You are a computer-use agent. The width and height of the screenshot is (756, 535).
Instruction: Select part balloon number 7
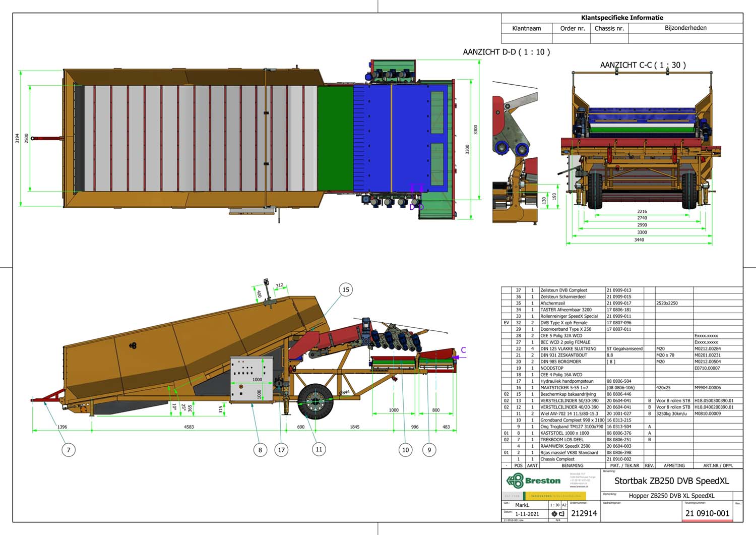pos(69,449)
